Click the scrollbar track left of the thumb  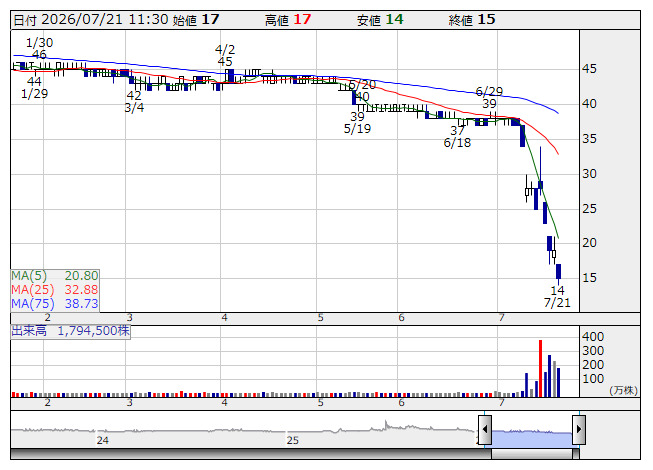pyautogui.click(x=251, y=454)
